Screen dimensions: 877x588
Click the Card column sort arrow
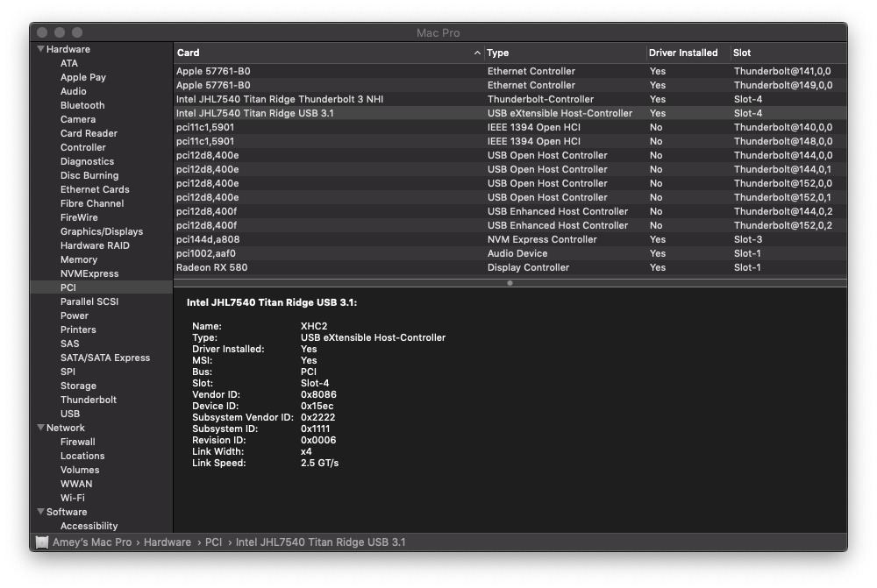(x=477, y=53)
